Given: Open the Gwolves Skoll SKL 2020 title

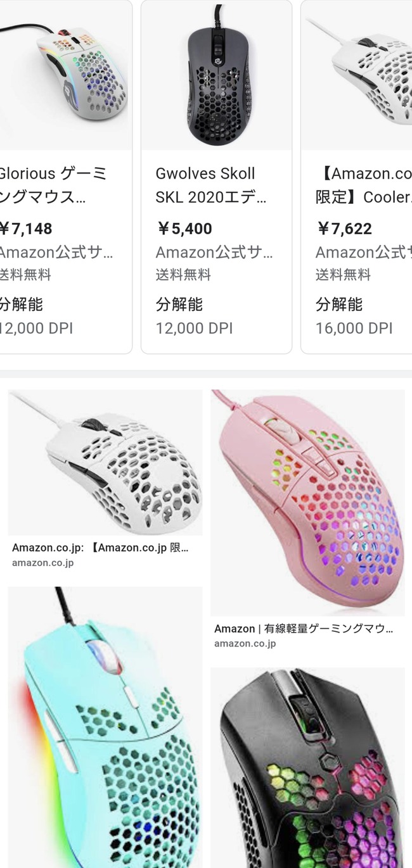Looking at the screenshot, I should (211, 185).
